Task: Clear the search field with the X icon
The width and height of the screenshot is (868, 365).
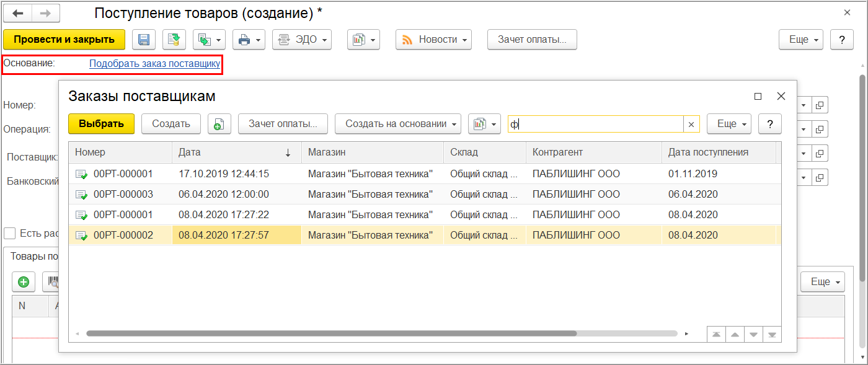Action: pyautogui.click(x=691, y=124)
